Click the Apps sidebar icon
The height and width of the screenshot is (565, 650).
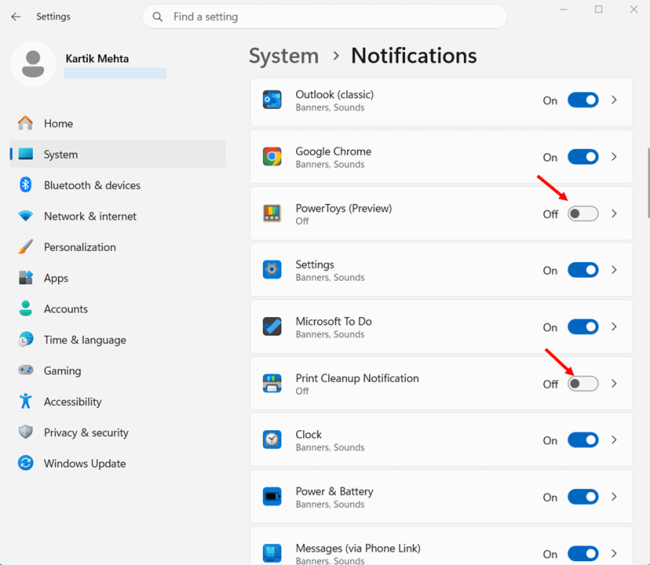pyautogui.click(x=26, y=277)
